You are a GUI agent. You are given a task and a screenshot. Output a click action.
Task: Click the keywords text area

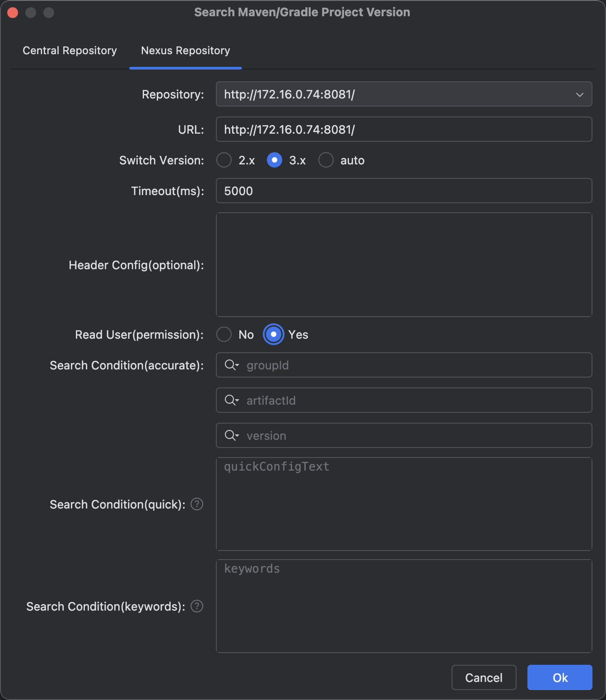pos(404,606)
